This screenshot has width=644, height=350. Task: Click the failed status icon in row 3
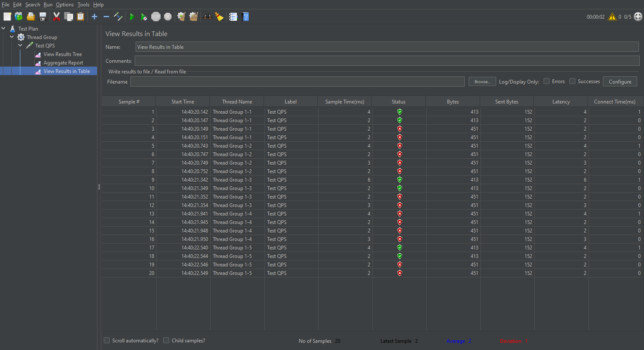[399, 129]
